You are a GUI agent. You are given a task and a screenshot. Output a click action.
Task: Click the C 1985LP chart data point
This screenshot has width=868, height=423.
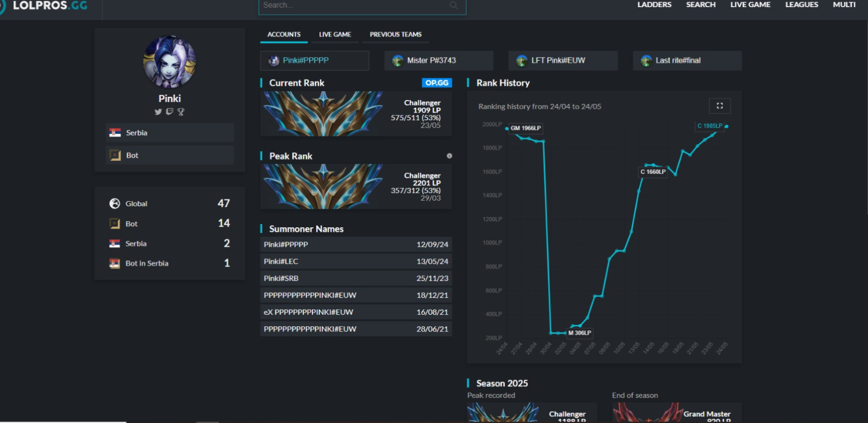click(x=726, y=127)
